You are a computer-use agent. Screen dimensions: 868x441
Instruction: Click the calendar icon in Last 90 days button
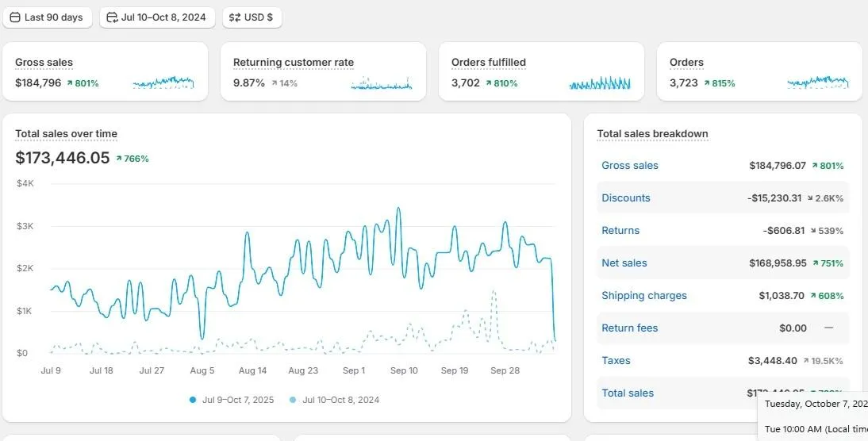click(16, 17)
